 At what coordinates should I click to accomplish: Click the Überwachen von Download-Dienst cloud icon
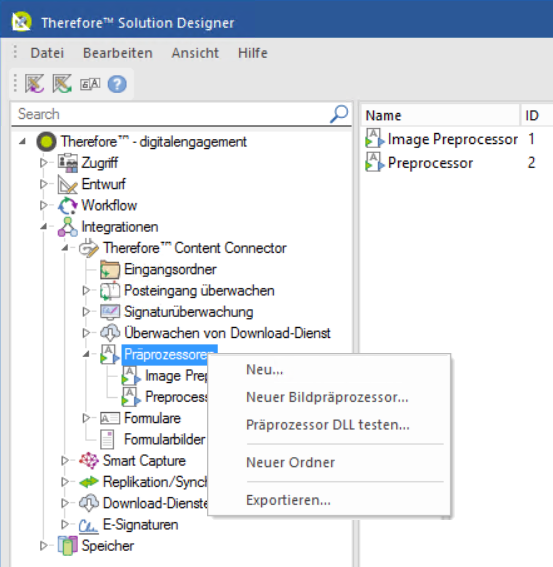110,333
